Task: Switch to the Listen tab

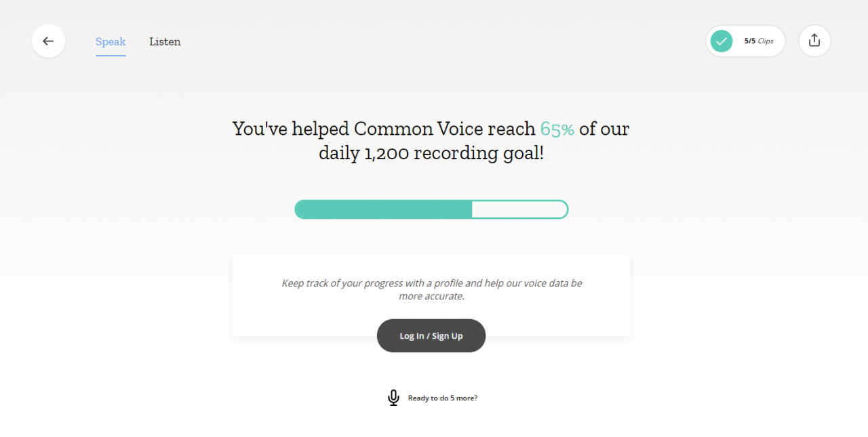Action: coord(165,41)
